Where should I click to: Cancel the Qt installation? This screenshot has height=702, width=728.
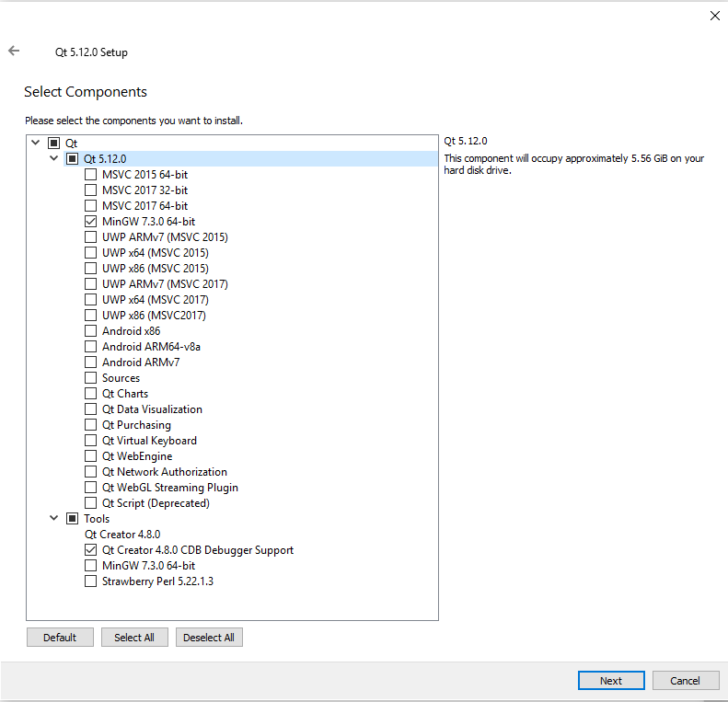pos(685,680)
